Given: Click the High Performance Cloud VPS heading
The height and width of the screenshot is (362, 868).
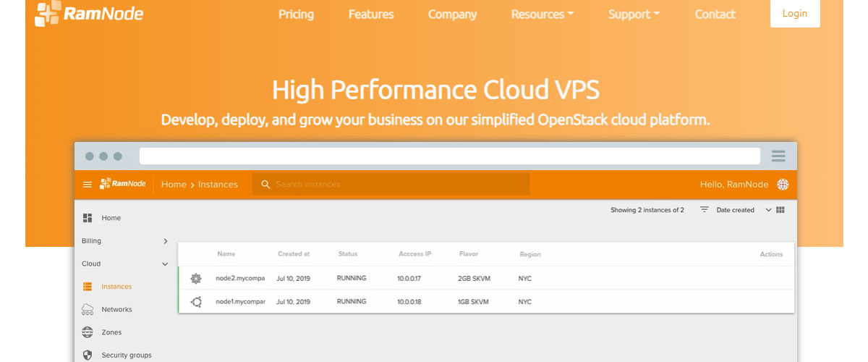Looking at the screenshot, I should [435, 90].
